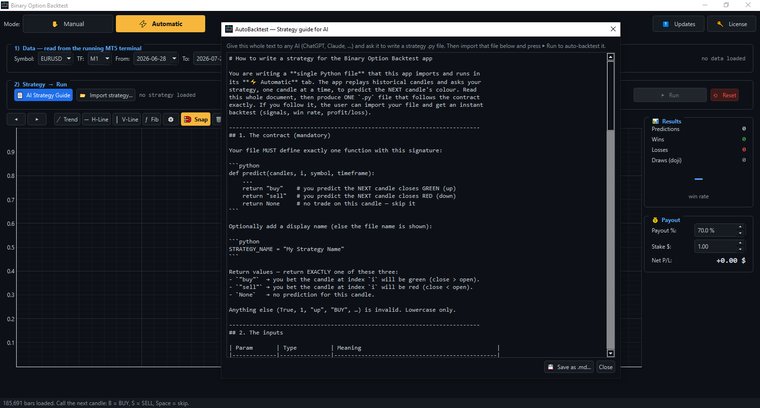The width and height of the screenshot is (760, 408).
Task: Click the "no data loaded" status text
Action: pyautogui.click(x=723, y=59)
